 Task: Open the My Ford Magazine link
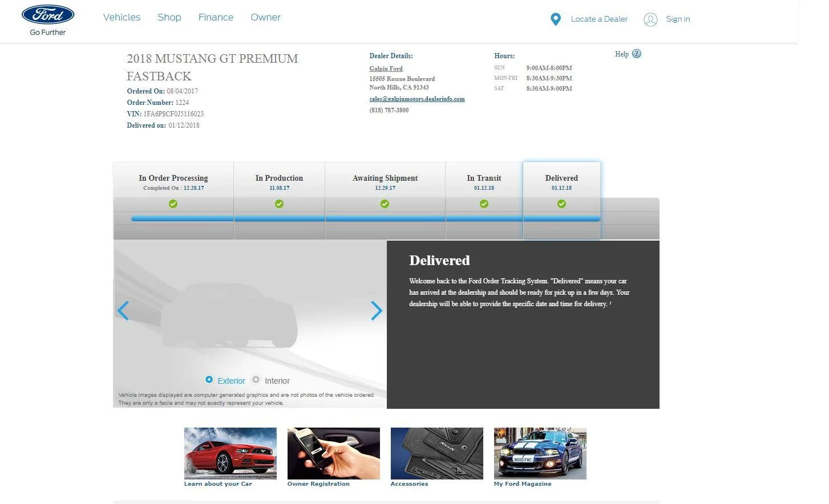[x=523, y=484]
